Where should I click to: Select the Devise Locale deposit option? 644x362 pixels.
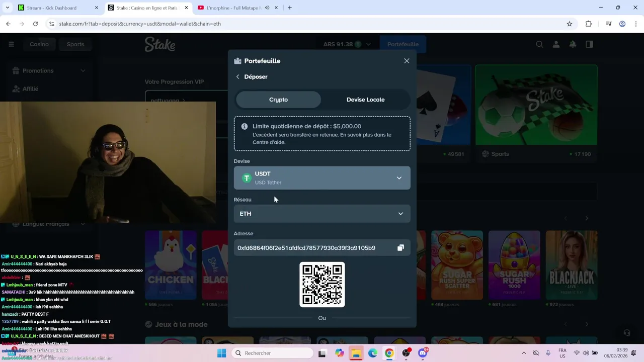tap(365, 100)
